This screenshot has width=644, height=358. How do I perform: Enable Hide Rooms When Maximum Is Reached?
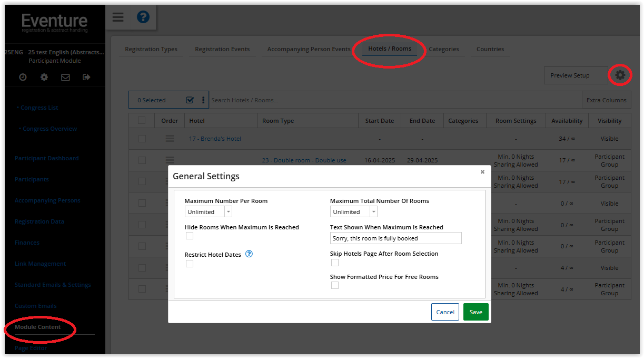(190, 236)
